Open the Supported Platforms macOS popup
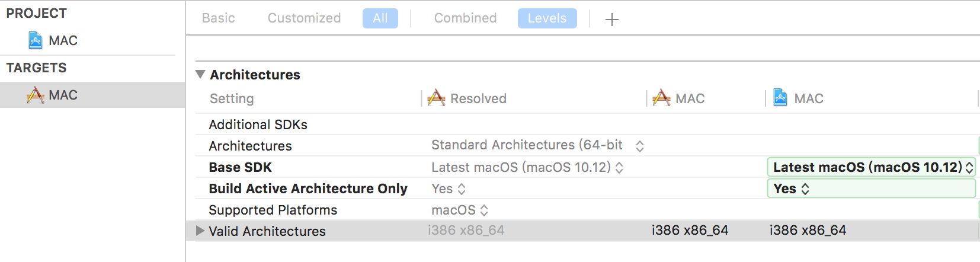 coord(460,210)
